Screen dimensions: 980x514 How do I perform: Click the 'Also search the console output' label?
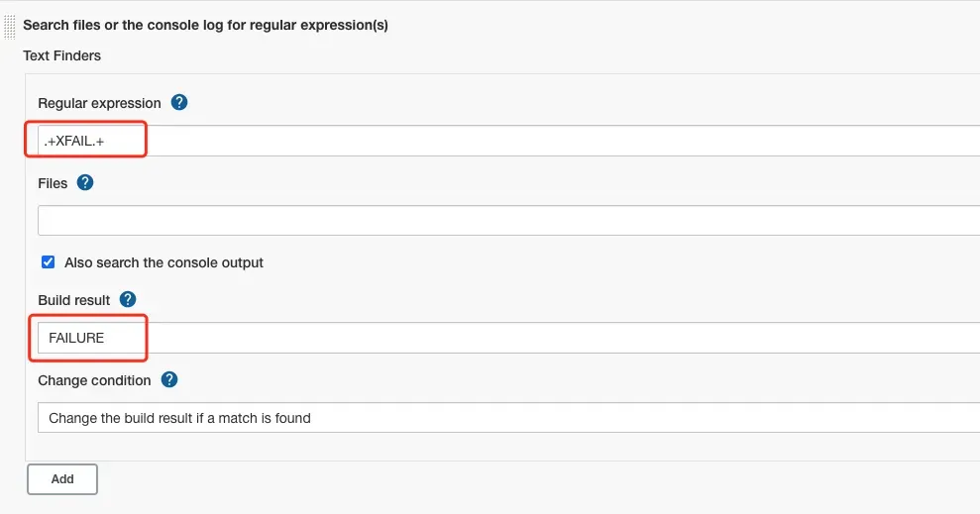click(x=163, y=262)
